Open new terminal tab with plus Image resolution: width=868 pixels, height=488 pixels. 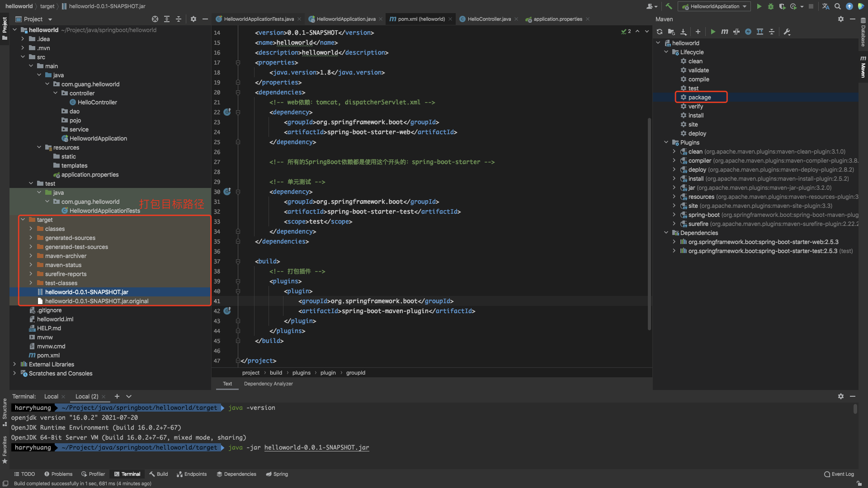coord(117,396)
